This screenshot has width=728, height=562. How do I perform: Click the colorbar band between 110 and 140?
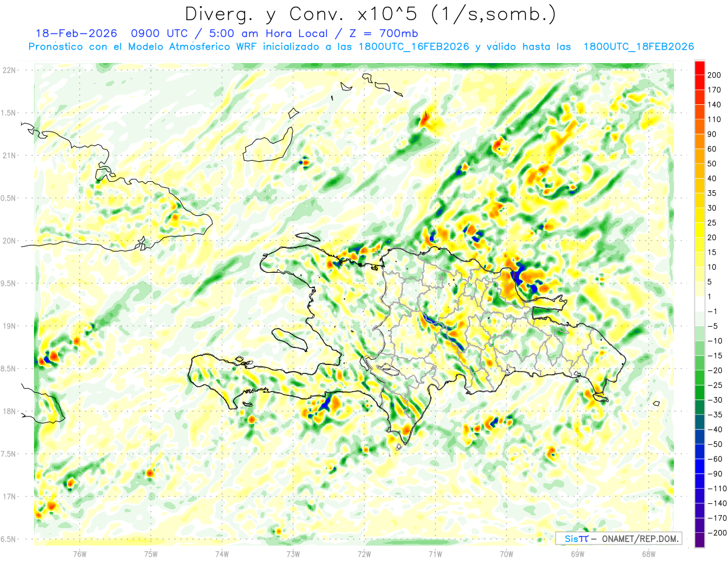(x=699, y=112)
